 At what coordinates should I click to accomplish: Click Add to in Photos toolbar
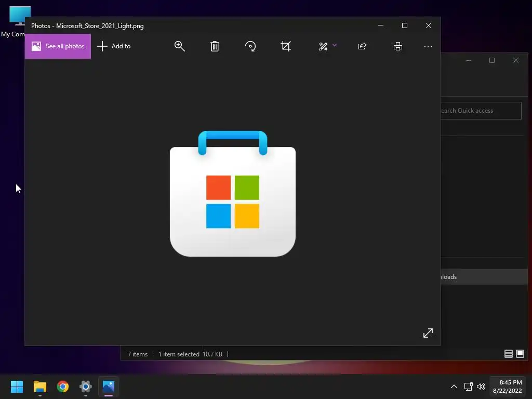click(x=114, y=46)
